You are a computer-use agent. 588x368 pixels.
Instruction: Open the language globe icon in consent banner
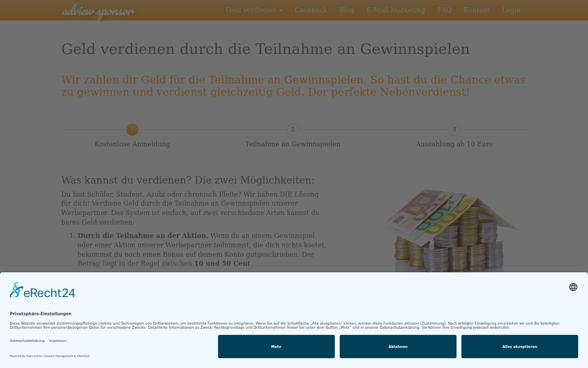(573, 287)
